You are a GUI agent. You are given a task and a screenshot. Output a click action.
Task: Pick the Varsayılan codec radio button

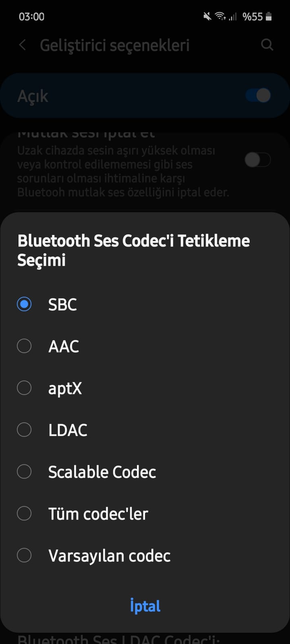click(24, 555)
